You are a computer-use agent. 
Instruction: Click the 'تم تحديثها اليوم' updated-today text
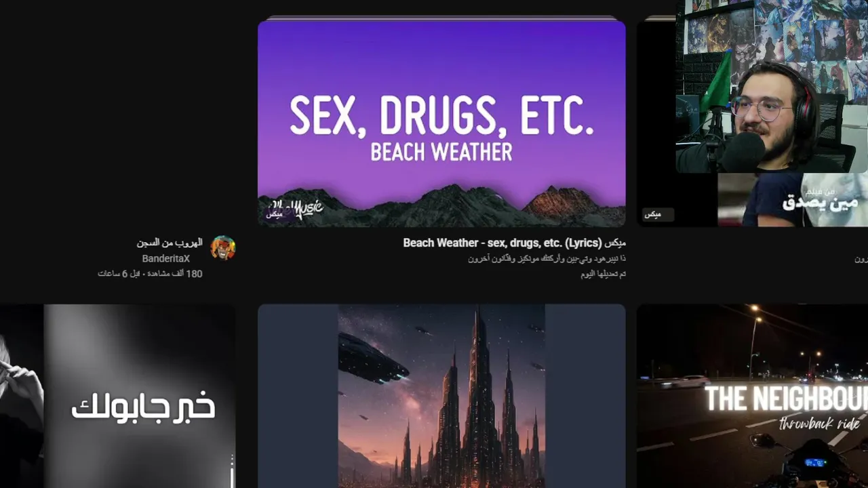(603, 274)
